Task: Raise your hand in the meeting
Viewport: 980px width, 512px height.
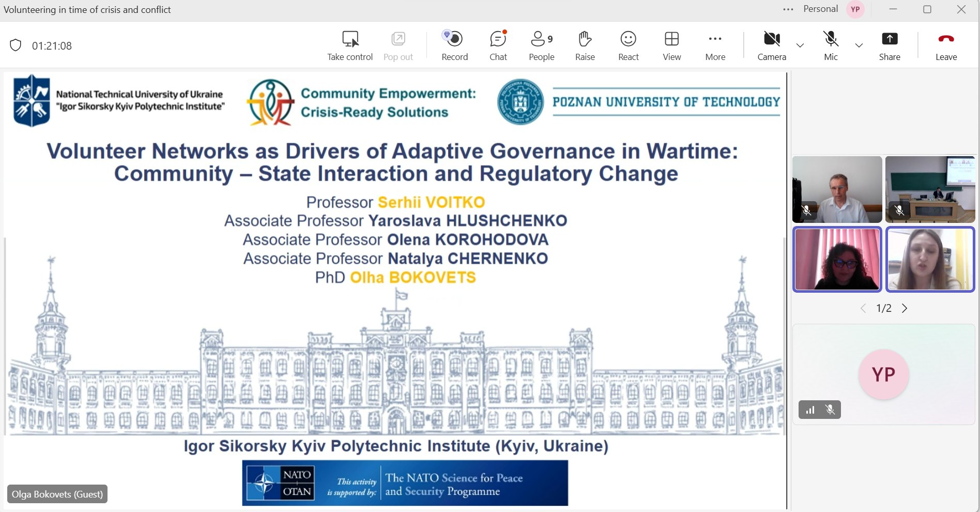Action: 585,46
